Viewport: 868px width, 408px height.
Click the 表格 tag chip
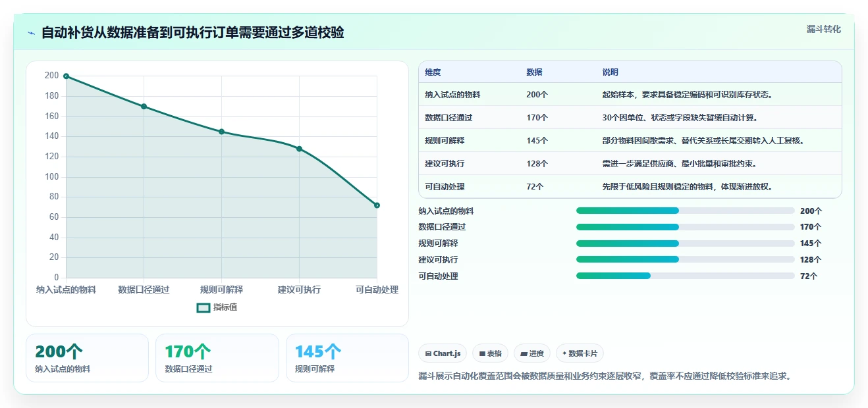(490, 353)
